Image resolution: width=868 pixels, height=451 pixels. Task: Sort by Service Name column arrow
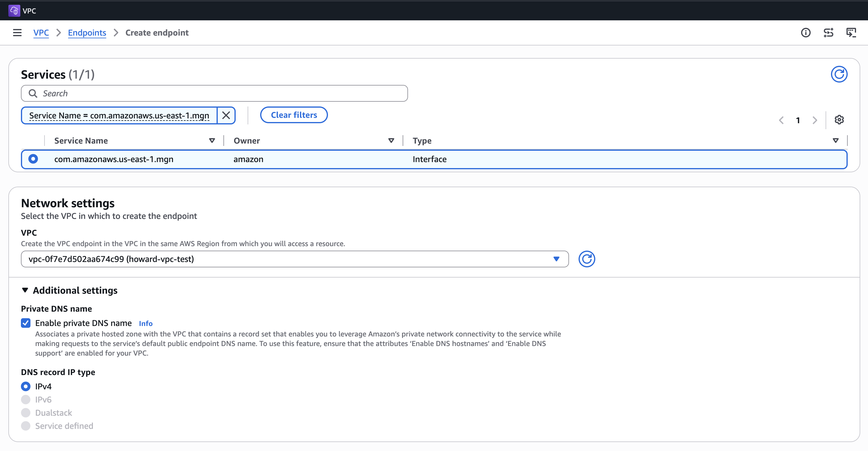click(212, 140)
